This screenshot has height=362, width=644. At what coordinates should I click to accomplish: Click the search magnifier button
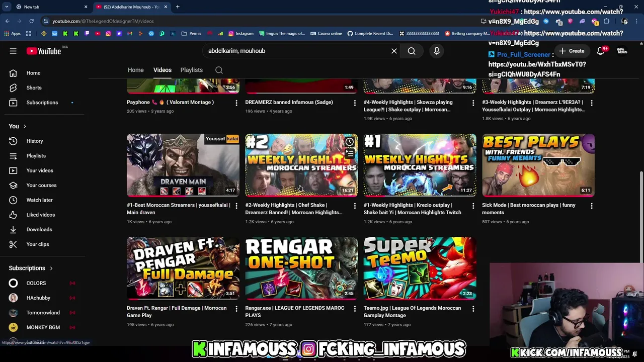point(412,51)
